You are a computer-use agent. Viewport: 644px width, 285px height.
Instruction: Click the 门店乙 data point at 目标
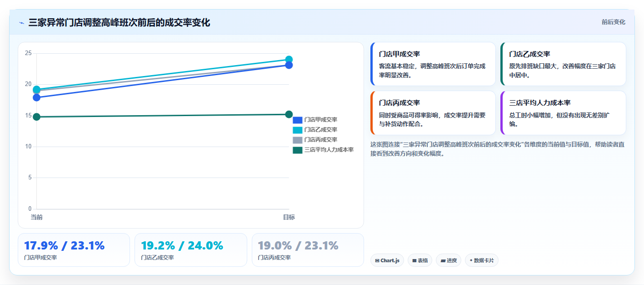(289, 60)
